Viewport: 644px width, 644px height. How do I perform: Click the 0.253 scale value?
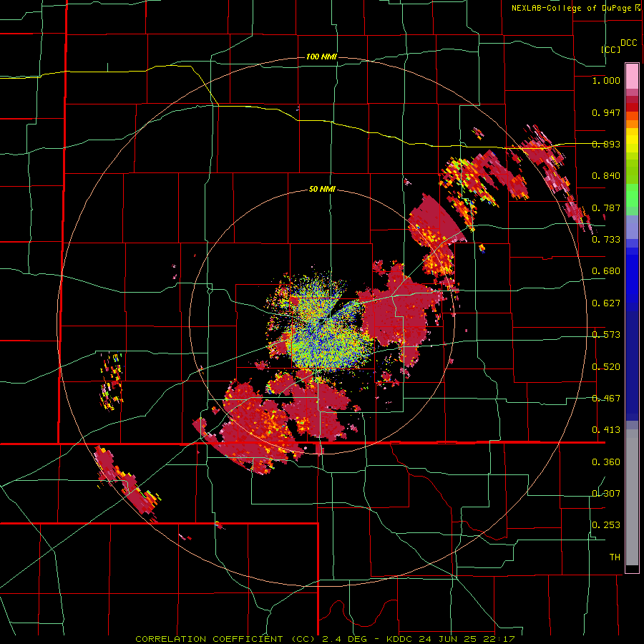[606, 525]
